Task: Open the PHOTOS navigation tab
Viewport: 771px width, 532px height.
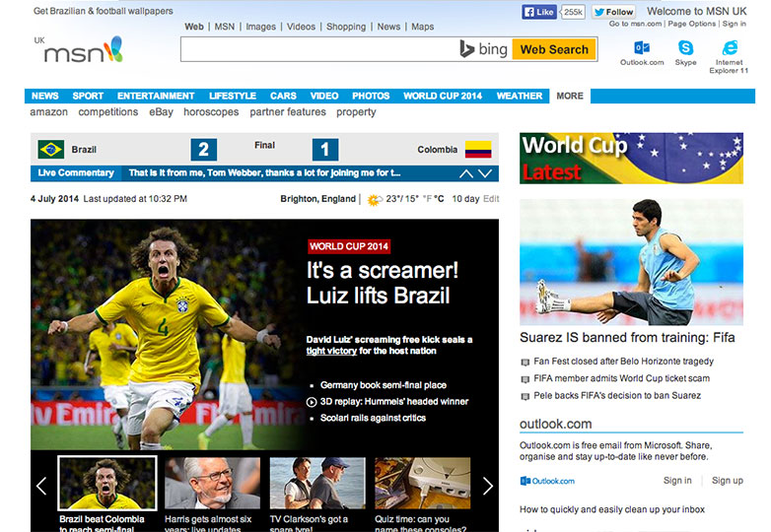Action: [371, 96]
